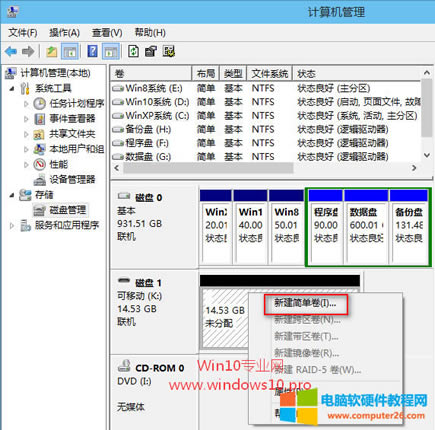Image resolution: width=435 pixels, height=430 pixels.
Task: Collapse the 系统工具 tree node
Action: pos(12,89)
